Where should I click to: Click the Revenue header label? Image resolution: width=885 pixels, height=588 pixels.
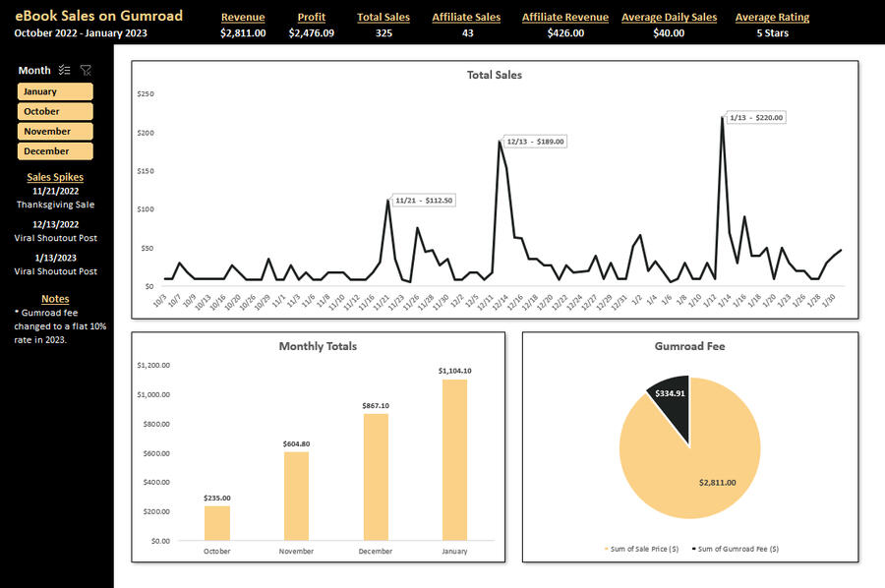click(x=243, y=18)
